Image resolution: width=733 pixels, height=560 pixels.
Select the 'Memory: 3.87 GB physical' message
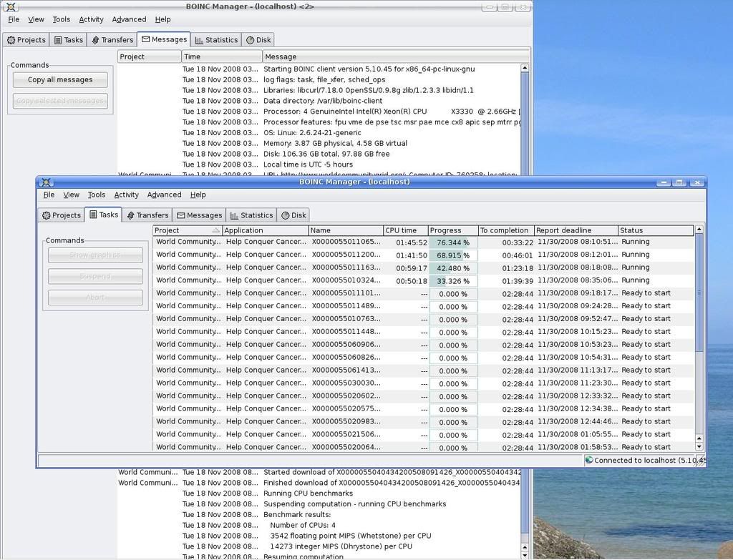(319, 143)
